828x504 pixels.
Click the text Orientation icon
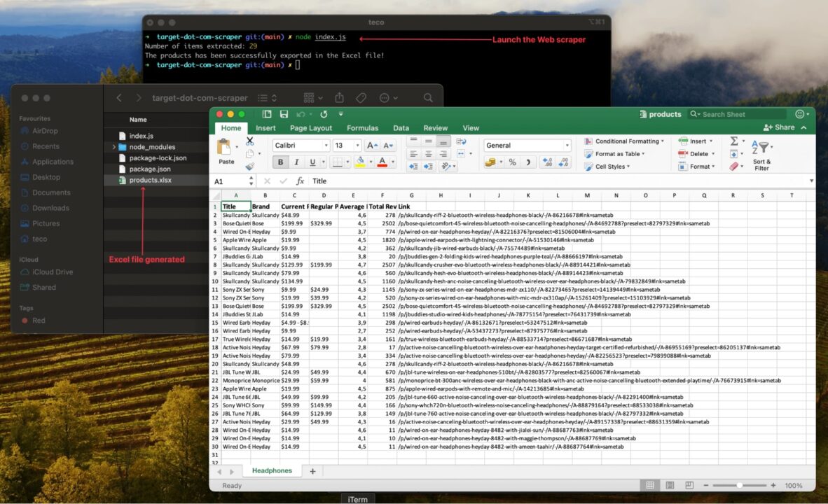446,166
